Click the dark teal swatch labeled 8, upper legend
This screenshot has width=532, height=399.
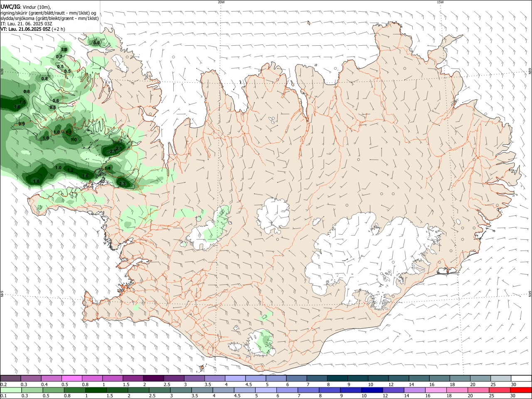337,378
